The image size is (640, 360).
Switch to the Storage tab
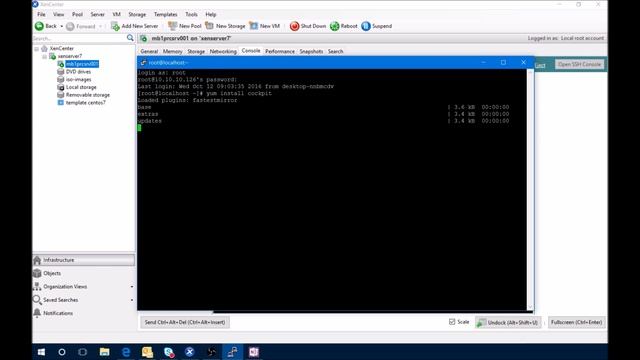[196, 51]
